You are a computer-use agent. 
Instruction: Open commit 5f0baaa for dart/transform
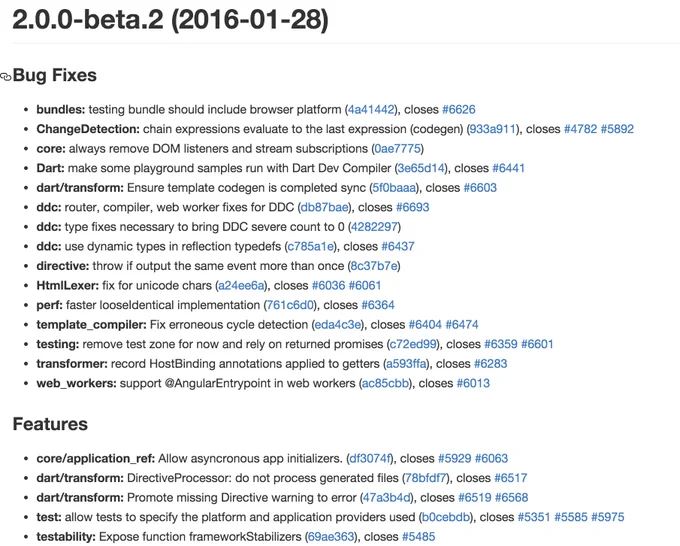pyautogui.click(x=394, y=187)
